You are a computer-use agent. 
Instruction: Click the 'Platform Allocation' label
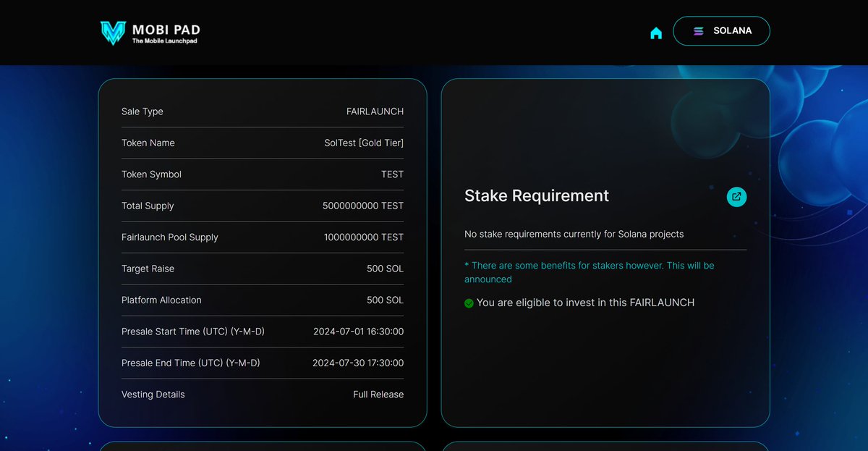click(161, 300)
